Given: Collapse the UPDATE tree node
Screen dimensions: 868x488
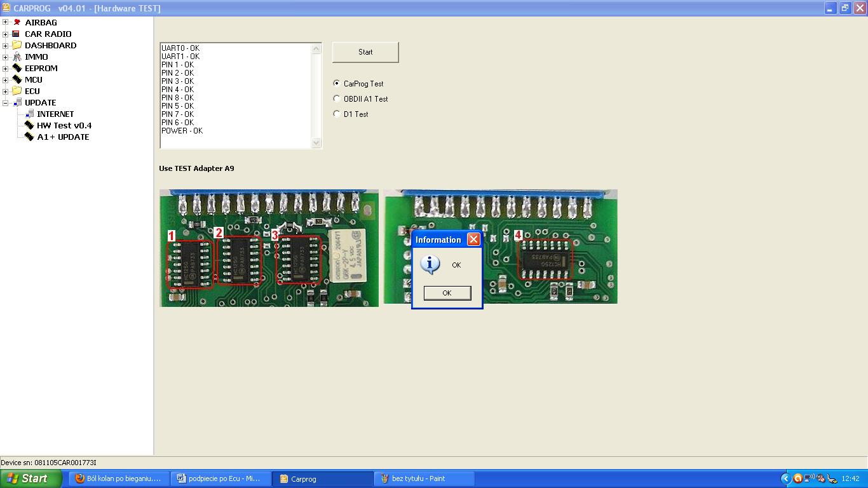Looking at the screenshot, I should pyautogui.click(x=6, y=102).
